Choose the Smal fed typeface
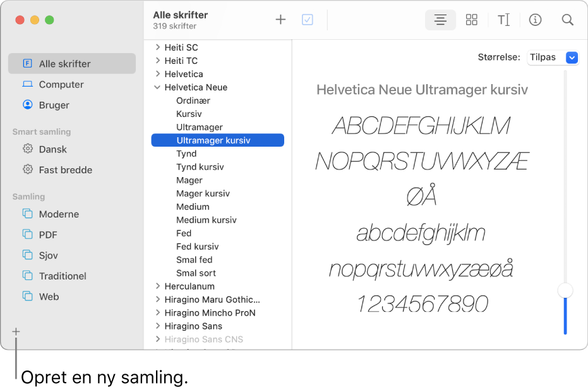588x392 pixels. (x=194, y=260)
